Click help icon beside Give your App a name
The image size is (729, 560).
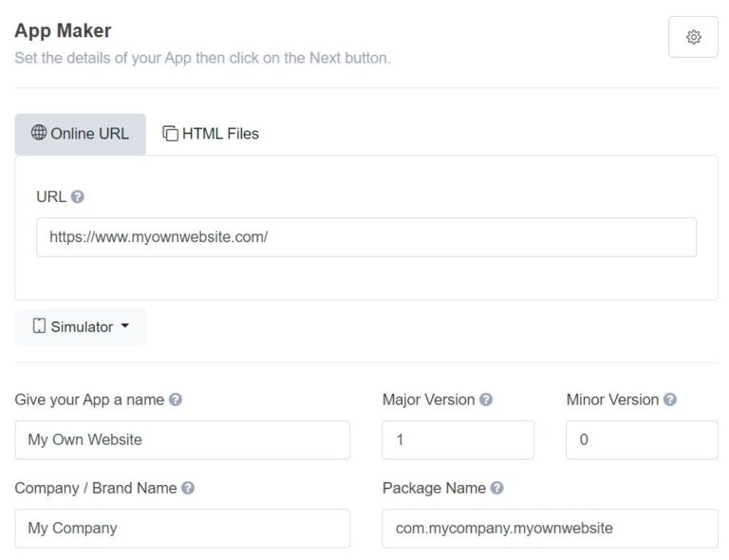tap(176, 400)
